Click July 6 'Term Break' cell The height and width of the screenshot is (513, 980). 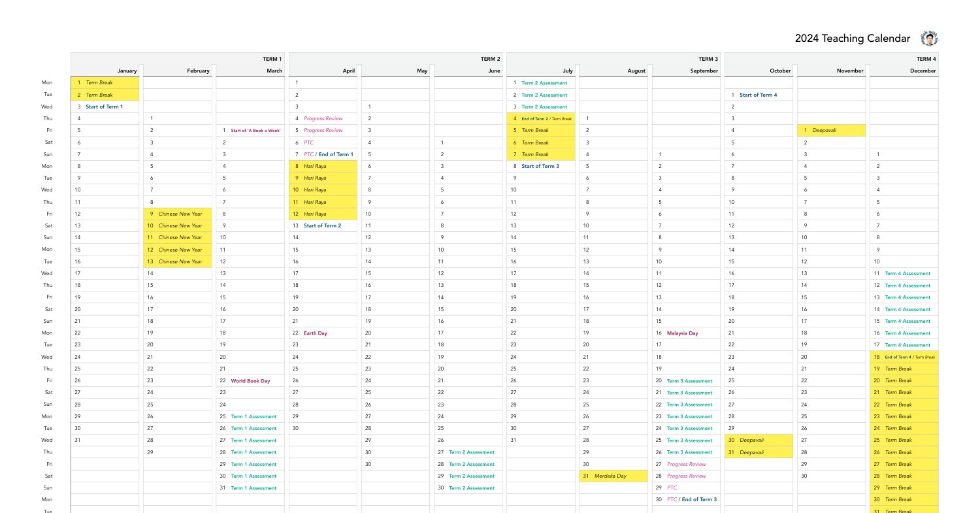tap(541, 142)
